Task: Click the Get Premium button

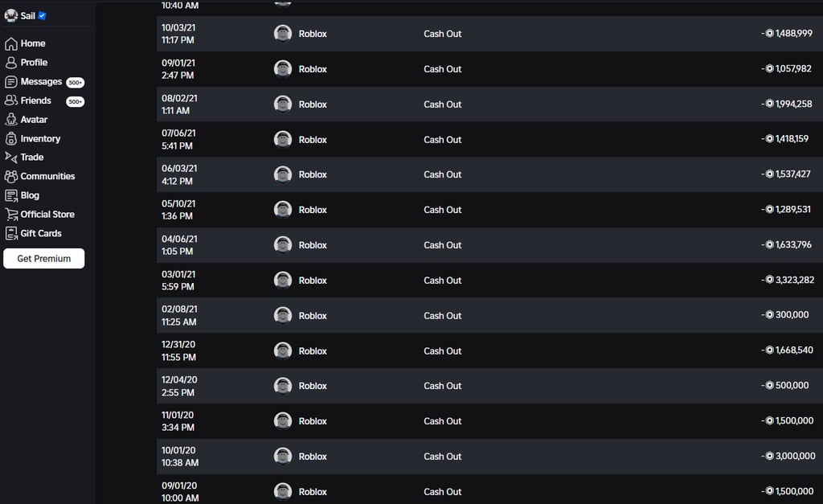Action: click(x=44, y=258)
